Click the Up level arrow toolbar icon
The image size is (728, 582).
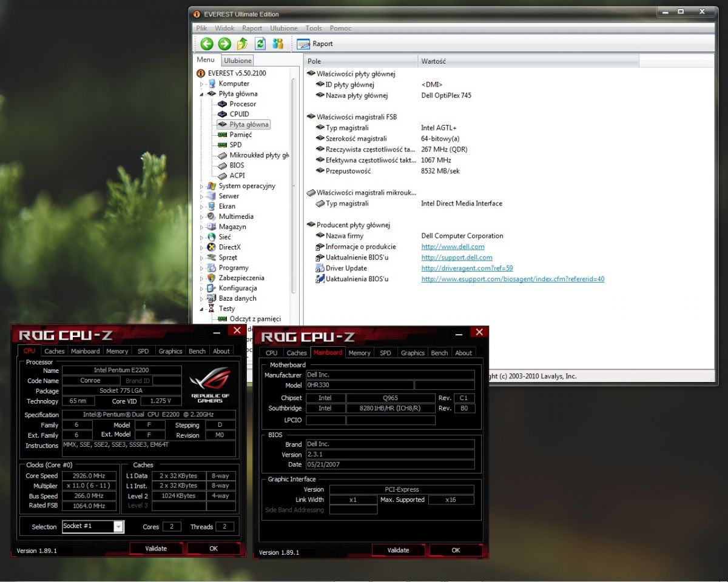tap(242, 44)
